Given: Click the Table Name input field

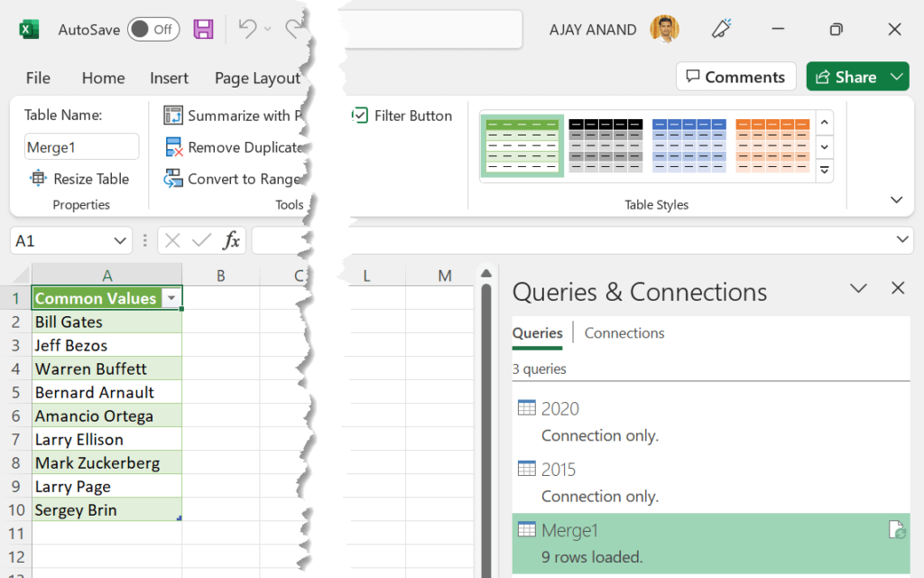Looking at the screenshot, I should (81, 146).
